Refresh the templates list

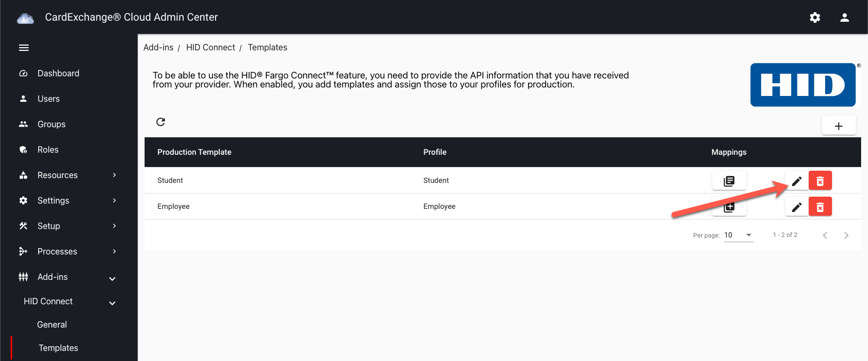pos(161,122)
